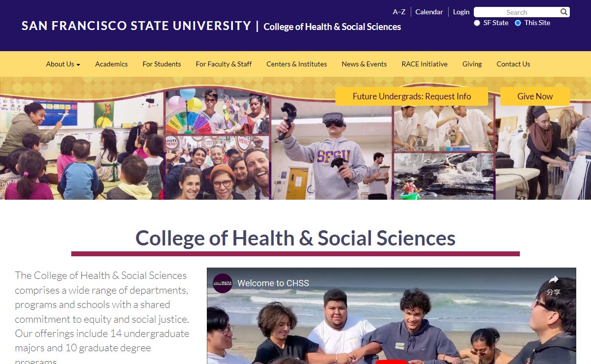Click the Giving navigation item
This screenshot has width=591, height=364.
coord(472,64)
